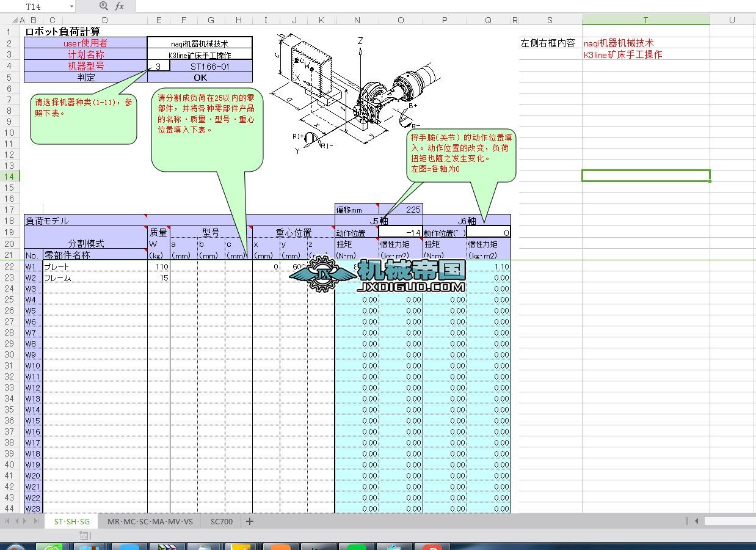756x550 pixels.
Task: Click the ロボット負荷計算 title cell
Action: (63, 32)
